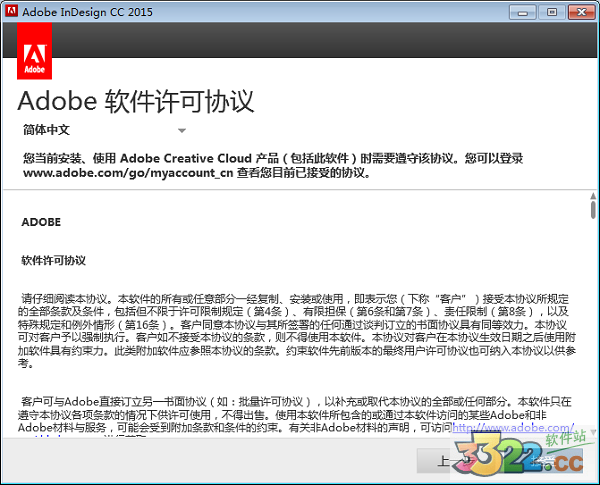Maximize the InDesign installer window
Viewport: 600px width, 485px height.
tap(551, 12)
